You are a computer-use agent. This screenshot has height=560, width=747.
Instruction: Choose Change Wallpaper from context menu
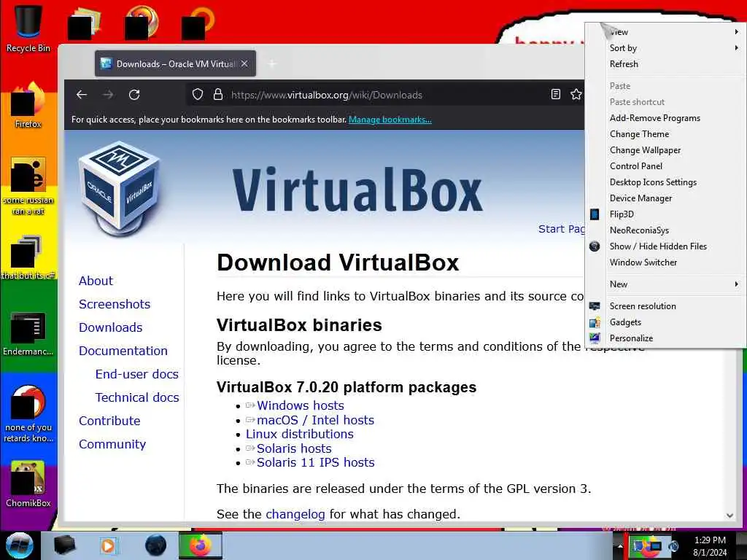[x=665, y=150]
